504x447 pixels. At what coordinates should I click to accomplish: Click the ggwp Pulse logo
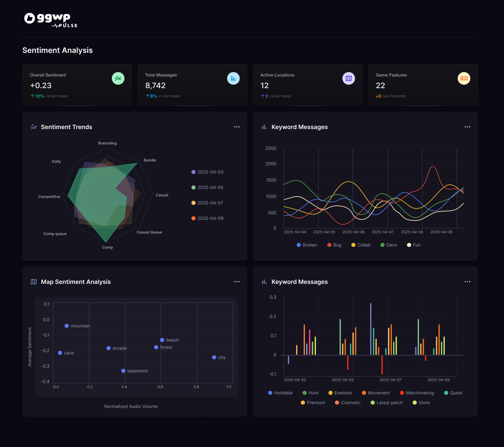[x=49, y=20]
